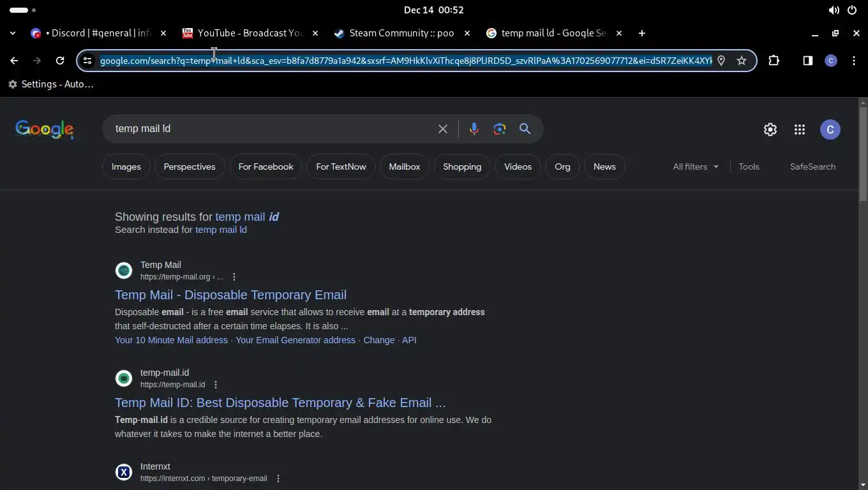This screenshot has width=868, height=490.
Task: Select the For TextNow chip
Action: click(341, 167)
